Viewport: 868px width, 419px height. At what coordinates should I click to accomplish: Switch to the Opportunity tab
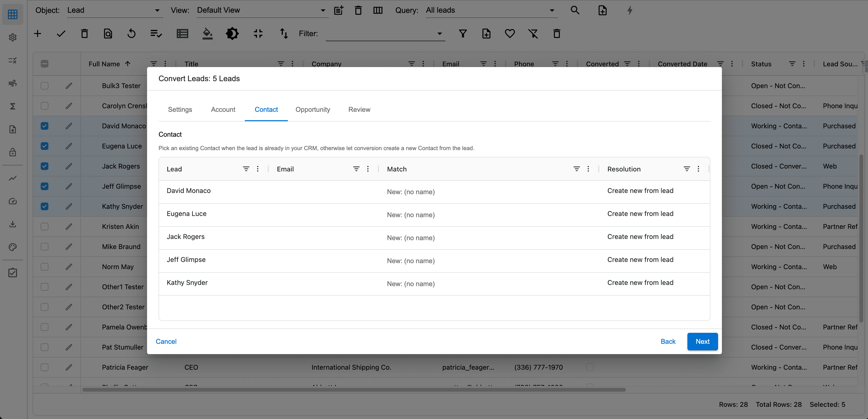313,109
